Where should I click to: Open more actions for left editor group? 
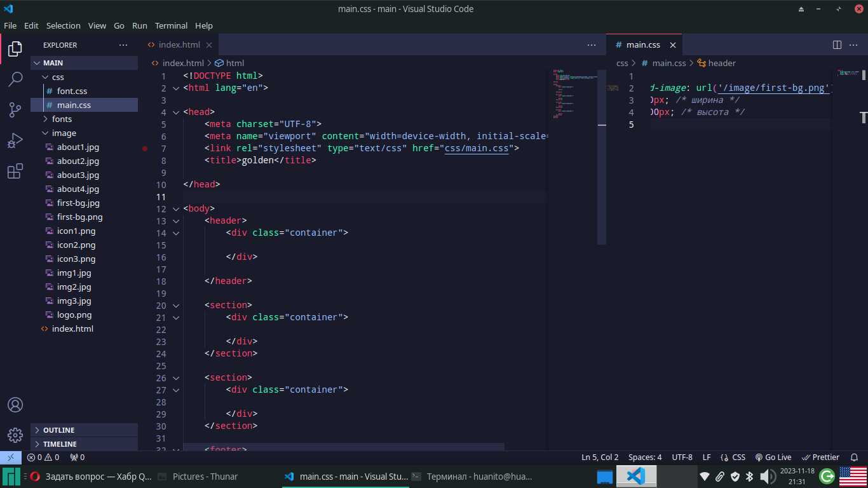click(x=592, y=45)
